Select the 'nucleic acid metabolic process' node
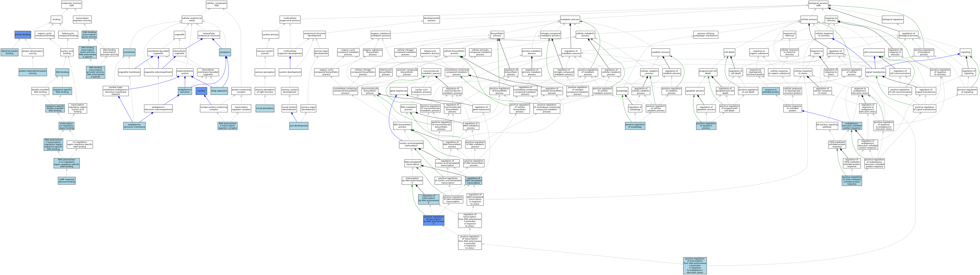The height and width of the screenshot is (275, 980). [x=421, y=91]
